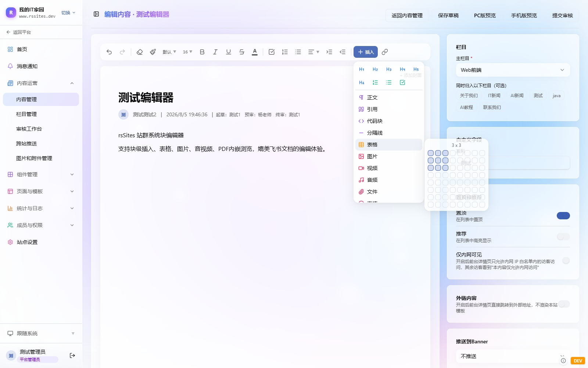
Task: Insert an H3 heading block
Action: click(389, 69)
